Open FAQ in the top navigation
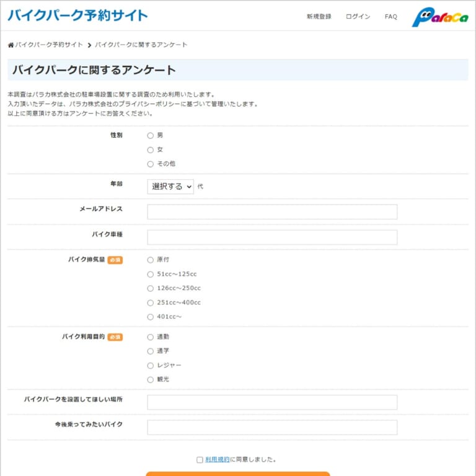The height and width of the screenshot is (476, 476). 390,17
